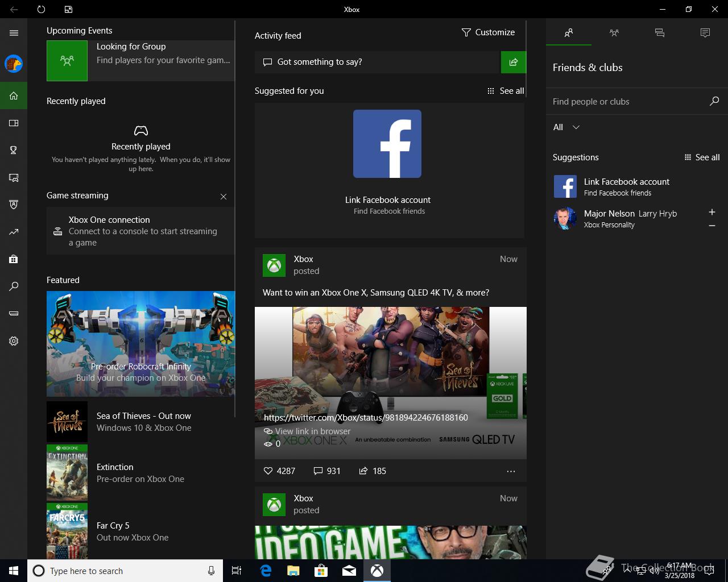The width and height of the screenshot is (728, 582).
Task: Open the user profile avatar
Action: coord(14,64)
